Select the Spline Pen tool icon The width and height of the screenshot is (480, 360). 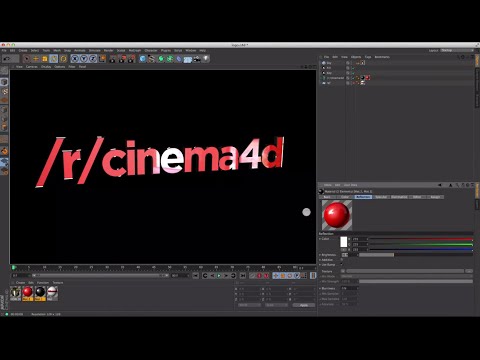tap(152, 59)
